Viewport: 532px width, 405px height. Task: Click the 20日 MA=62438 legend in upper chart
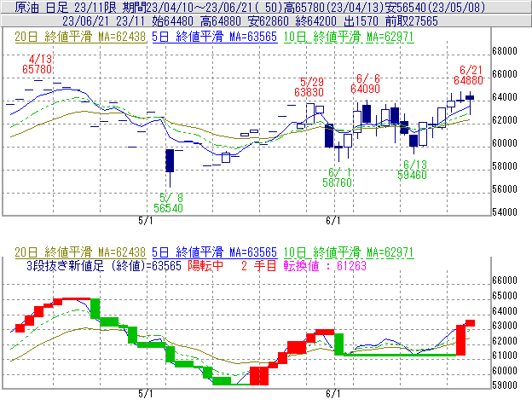(80, 37)
